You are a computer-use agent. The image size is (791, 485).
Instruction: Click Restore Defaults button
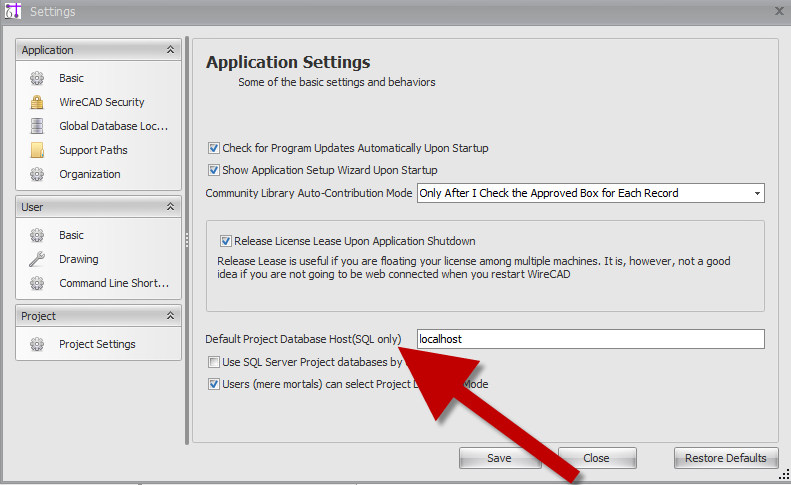coord(726,458)
